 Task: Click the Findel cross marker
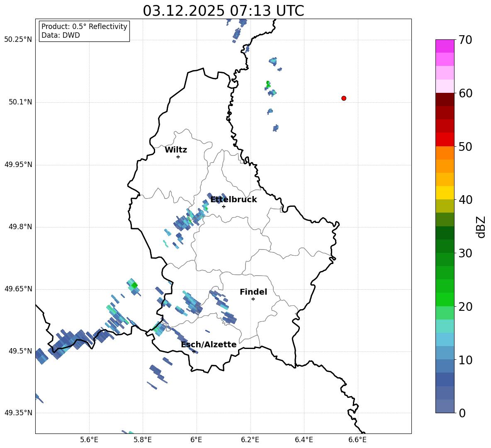tap(253, 299)
